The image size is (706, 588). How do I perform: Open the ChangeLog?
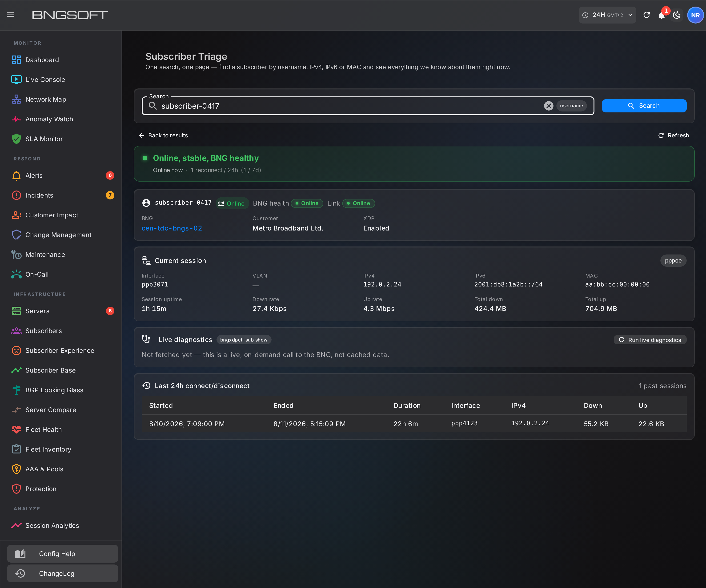(63, 574)
